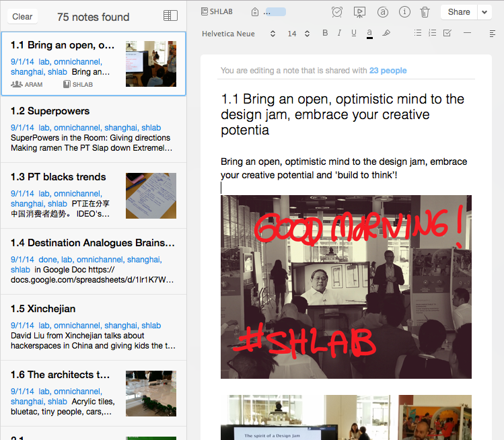504x440 pixels.
Task: Open text alignment options
Action: click(x=492, y=34)
